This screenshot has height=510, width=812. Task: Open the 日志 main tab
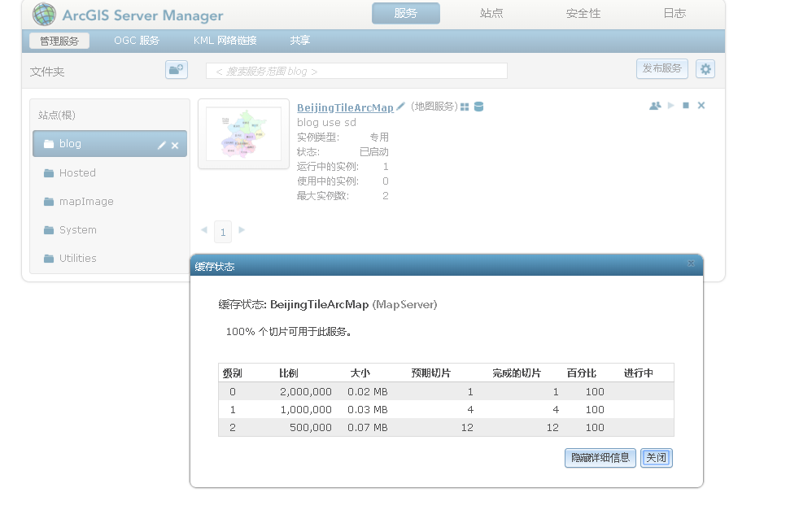click(674, 14)
